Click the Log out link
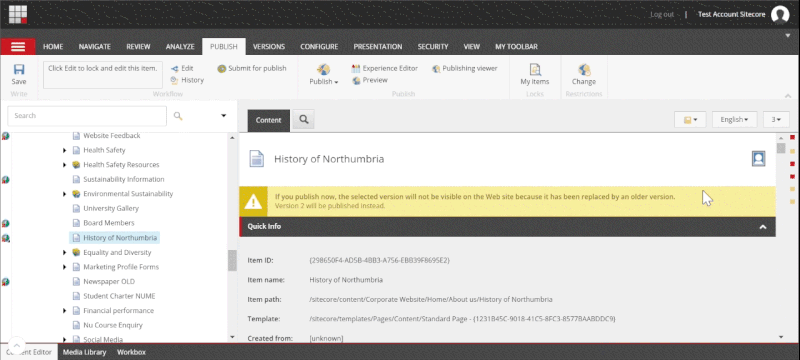This screenshot has height=360, width=800. tap(662, 14)
